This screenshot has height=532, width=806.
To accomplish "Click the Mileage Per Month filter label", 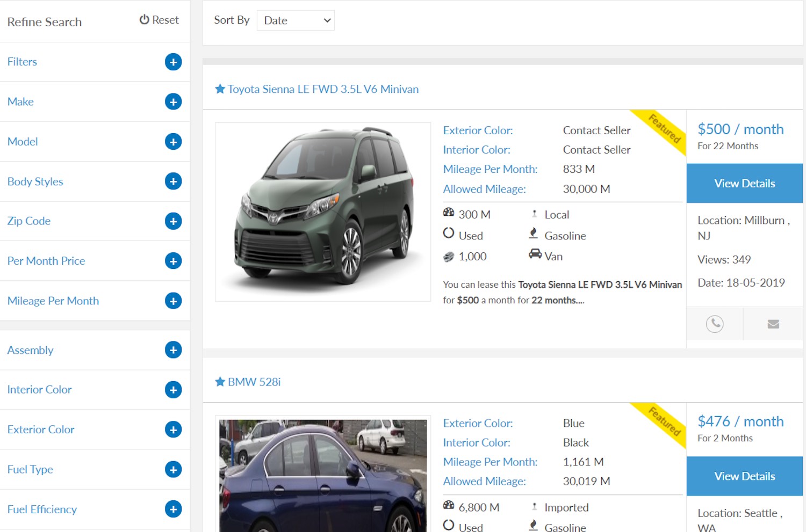I will (53, 301).
